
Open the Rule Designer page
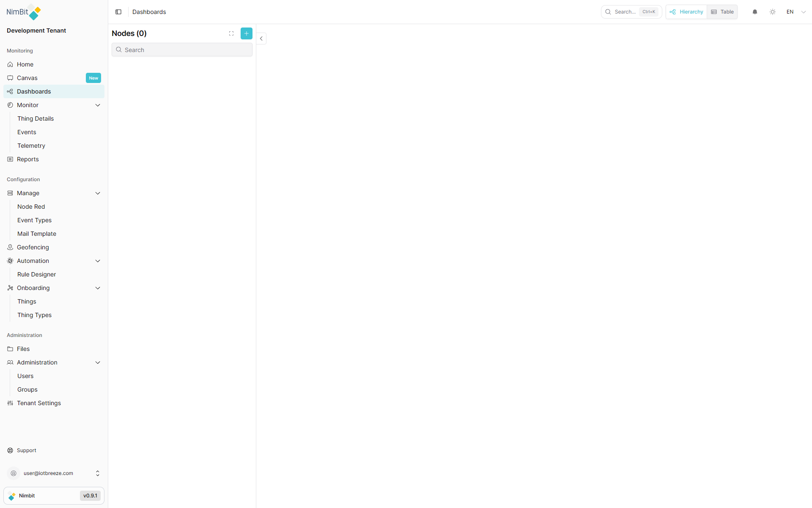coord(36,274)
